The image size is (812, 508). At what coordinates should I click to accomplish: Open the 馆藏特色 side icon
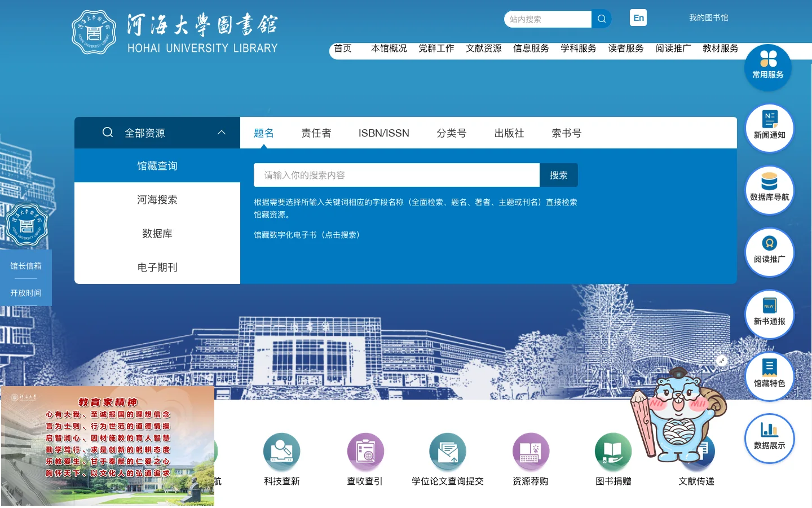[x=770, y=376]
